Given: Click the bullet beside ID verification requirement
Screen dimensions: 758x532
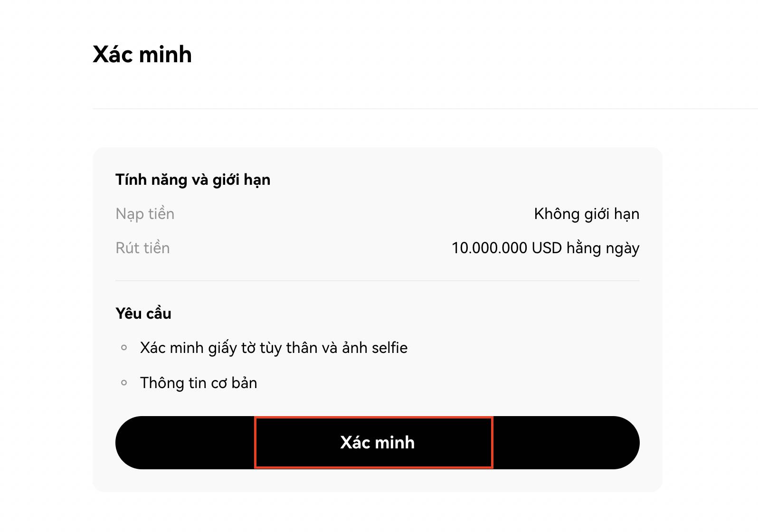Looking at the screenshot, I should (x=124, y=348).
